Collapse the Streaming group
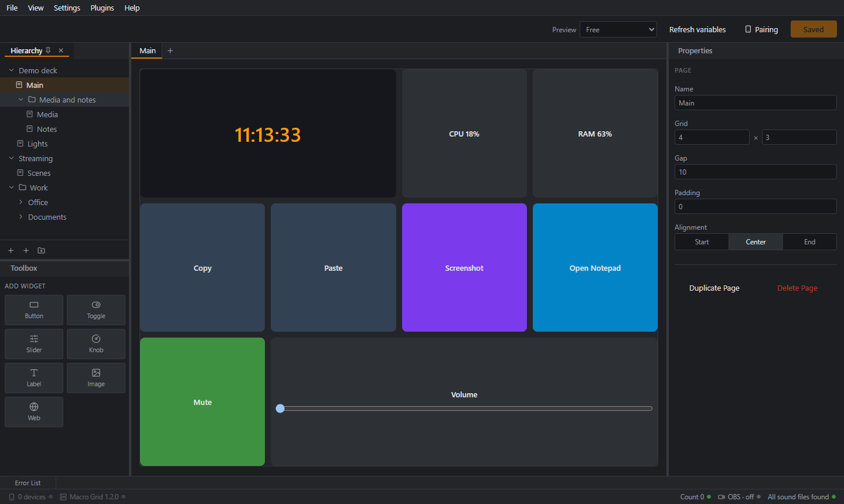This screenshot has height=504, width=844. pyautogui.click(x=11, y=158)
